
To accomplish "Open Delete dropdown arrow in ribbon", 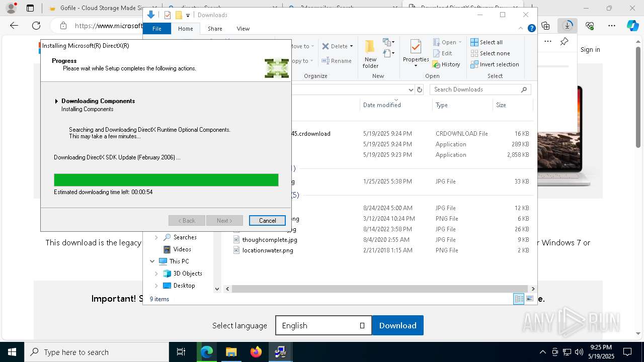I will tap(351, 46).
